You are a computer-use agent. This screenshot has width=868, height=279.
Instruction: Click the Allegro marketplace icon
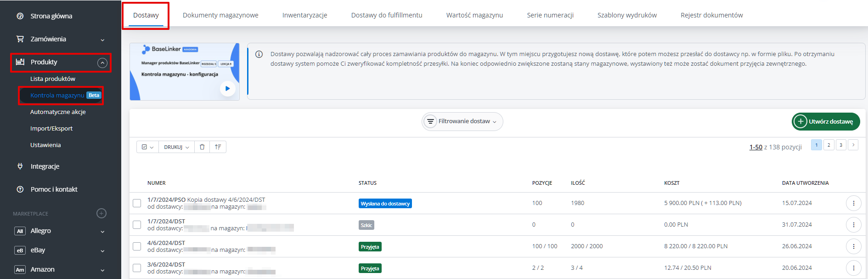[x=20, y=231]
